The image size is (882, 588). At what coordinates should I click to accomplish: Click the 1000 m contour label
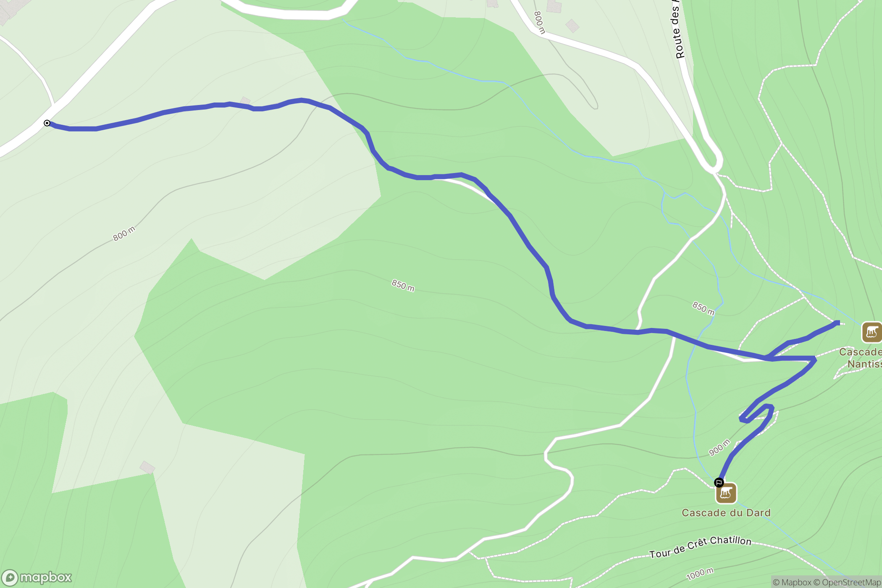pyautogui.click(x=700, y=574)
